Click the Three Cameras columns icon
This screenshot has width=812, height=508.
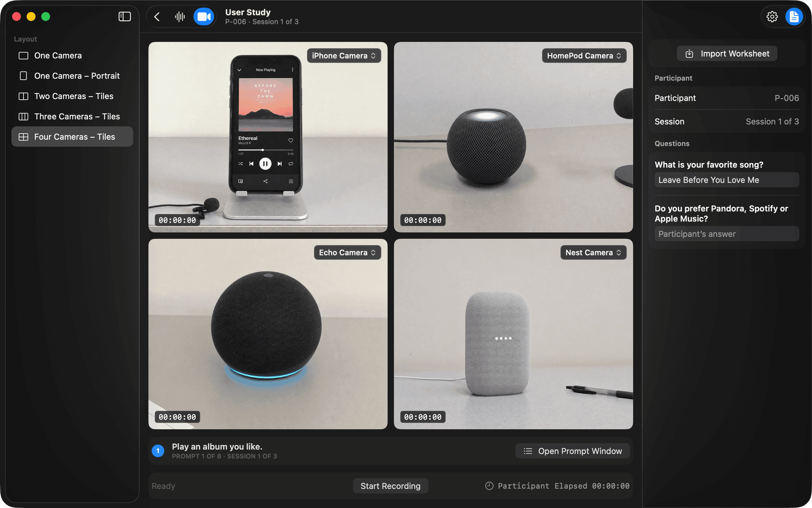pos(23,117)
